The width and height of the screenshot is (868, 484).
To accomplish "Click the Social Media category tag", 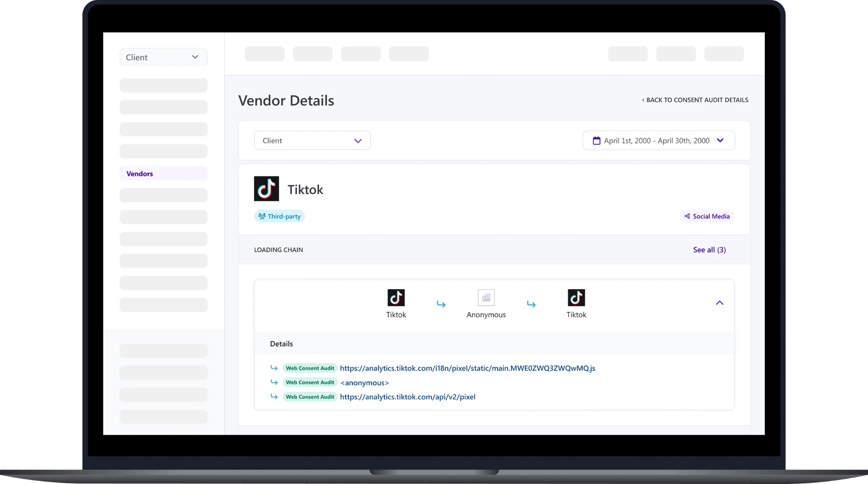I will (707, 216).
